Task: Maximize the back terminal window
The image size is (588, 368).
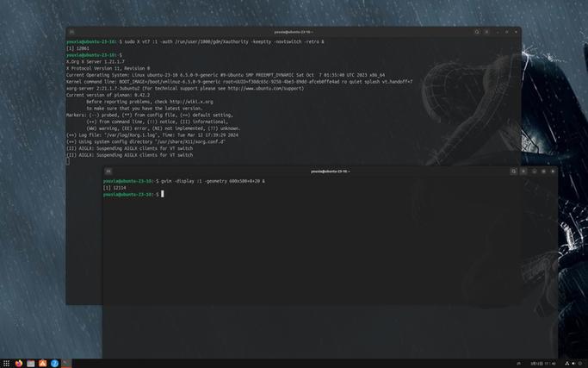Action: (507, 32)
